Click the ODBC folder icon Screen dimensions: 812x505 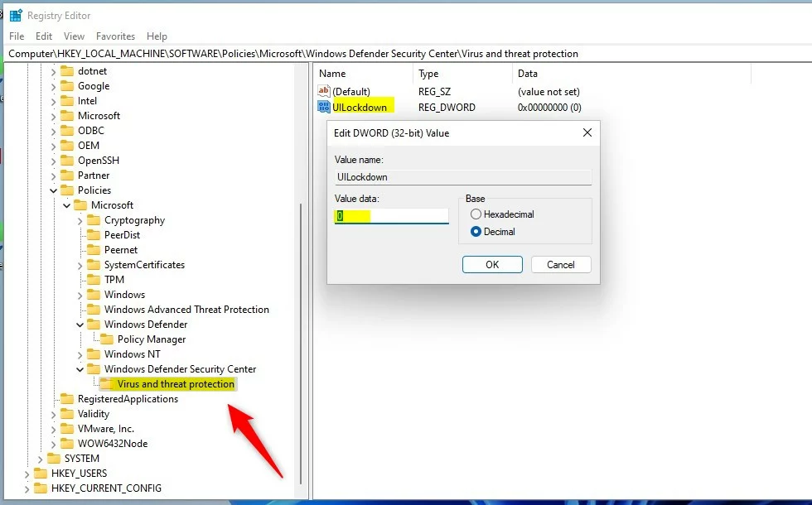pyautogui.click(x=67, y=131)
